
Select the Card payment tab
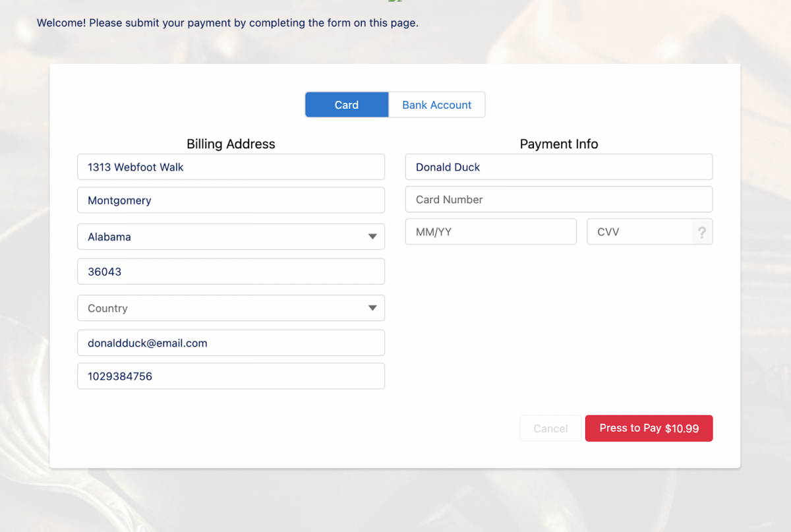pos(346,104)
